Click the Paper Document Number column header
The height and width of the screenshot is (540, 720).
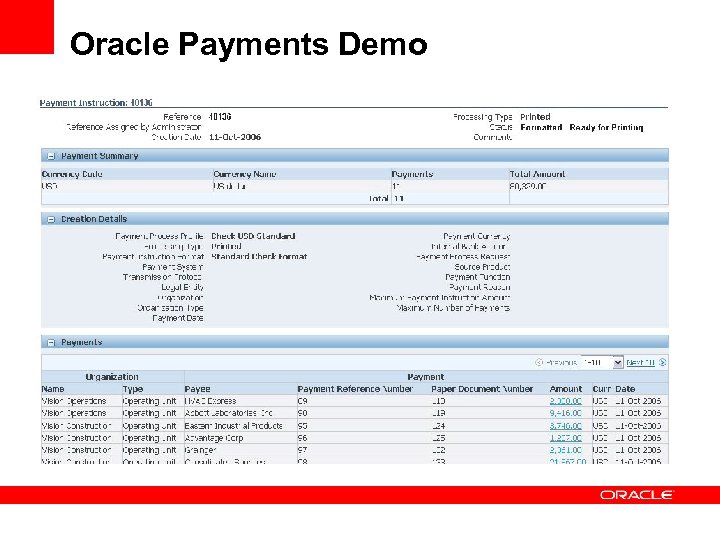(482, 389)
